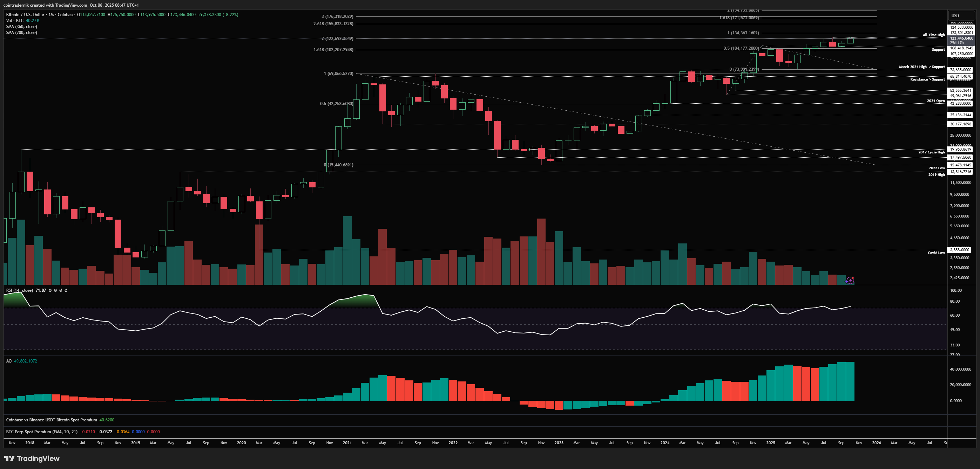Select the AO indicator label

coord(9,361)
